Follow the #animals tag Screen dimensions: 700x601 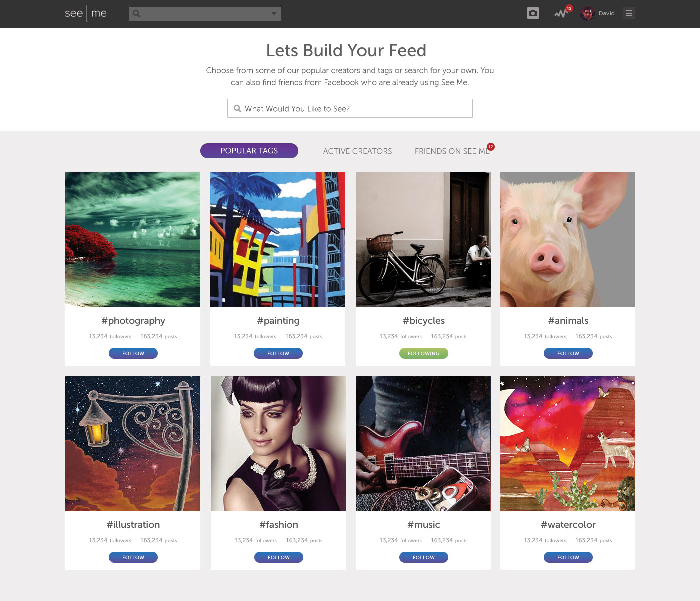point(568,353)
